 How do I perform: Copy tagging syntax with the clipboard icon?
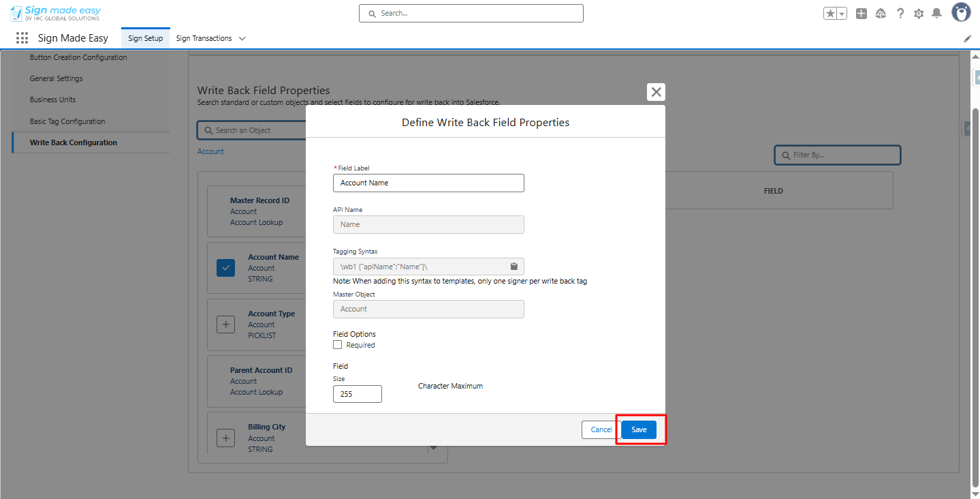(x=514, y=266)
